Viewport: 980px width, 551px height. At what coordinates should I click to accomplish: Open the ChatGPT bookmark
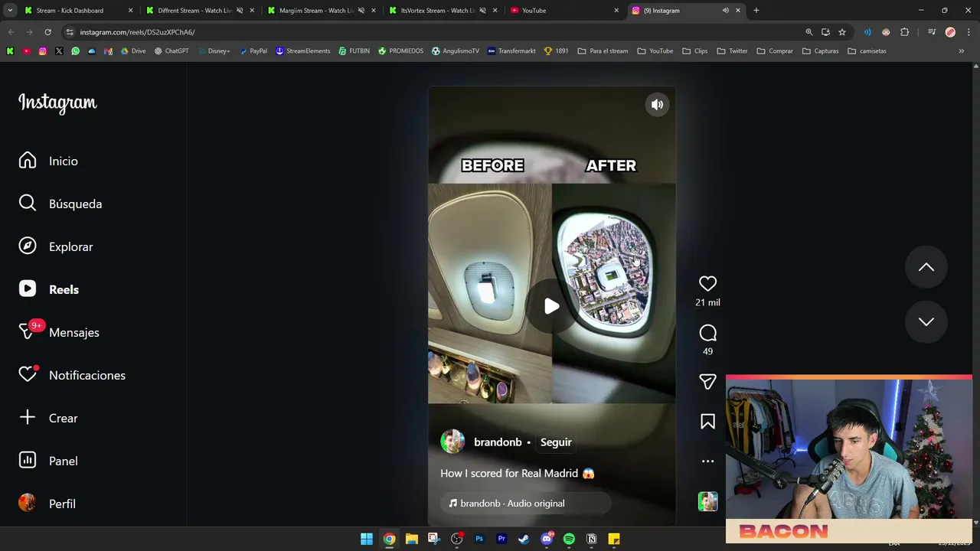point(171,51)
